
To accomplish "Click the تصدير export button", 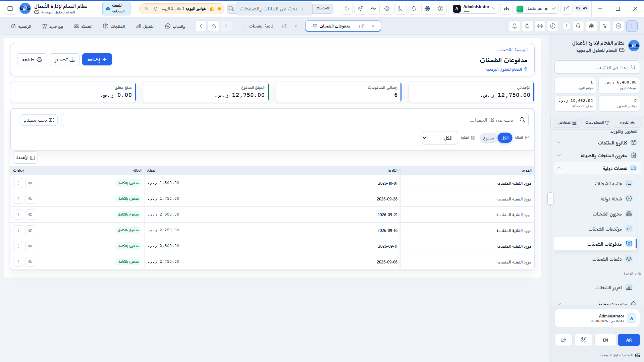I will point(64,60).
